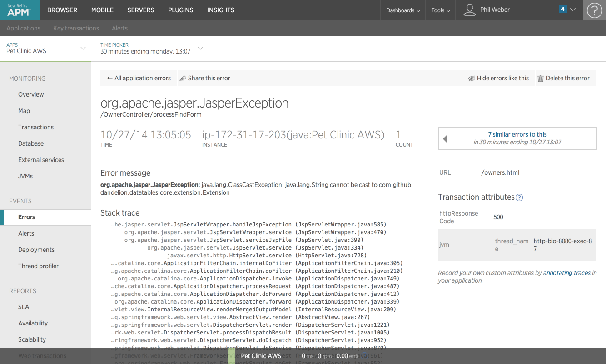Click the AbstractView.java:267 stack trace line

[241, 317]
